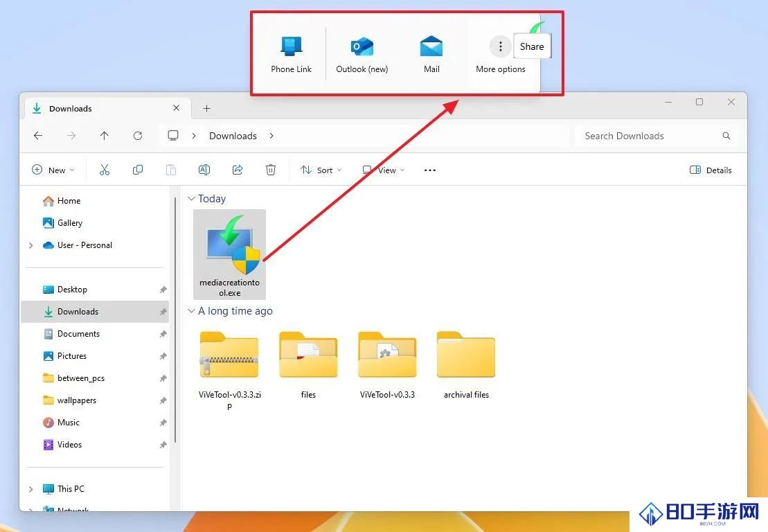
Task: Select the files folder
Action: click(x=308, y=365)
